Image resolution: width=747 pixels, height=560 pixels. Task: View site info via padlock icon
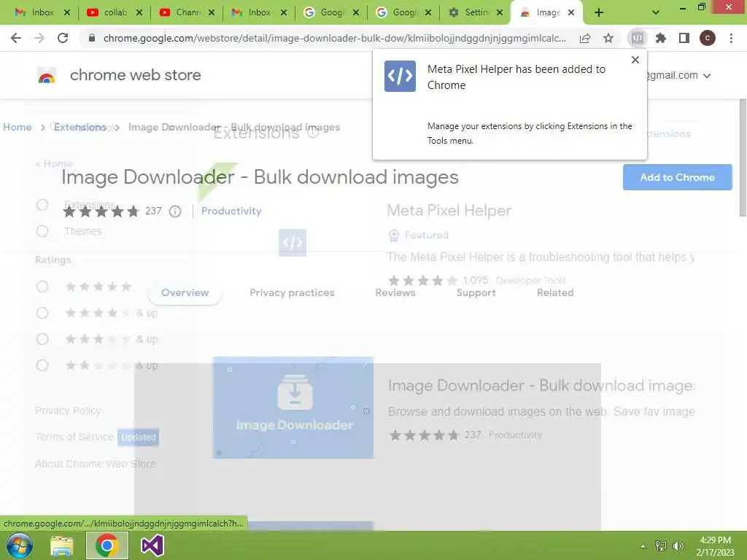92,38
